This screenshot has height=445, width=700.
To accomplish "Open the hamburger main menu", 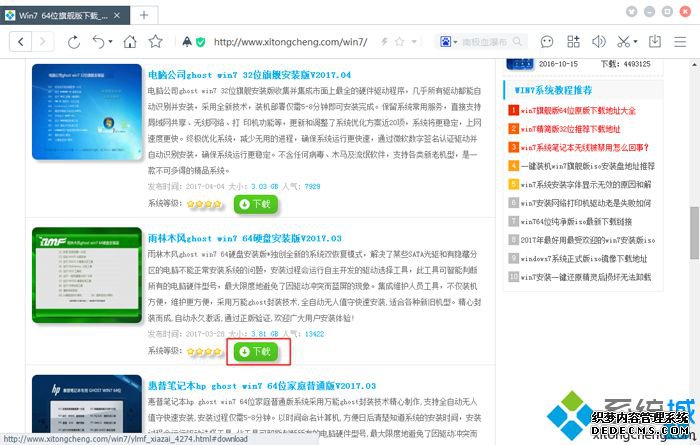I will [x=680, y=42].
